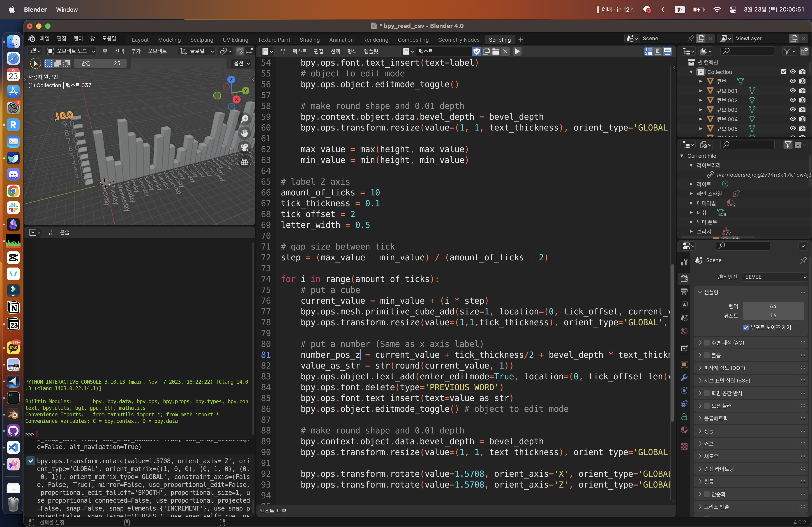Toggle syntax highlighting in the text editor
The width and height of the screenshot is (812, 527).
coord(667,51)
